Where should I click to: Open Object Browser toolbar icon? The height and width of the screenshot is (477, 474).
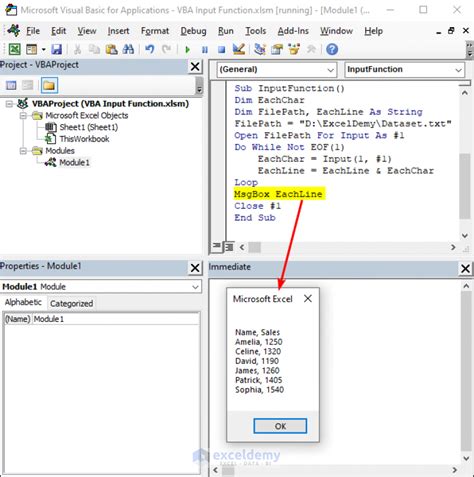(x=294, y=49)
